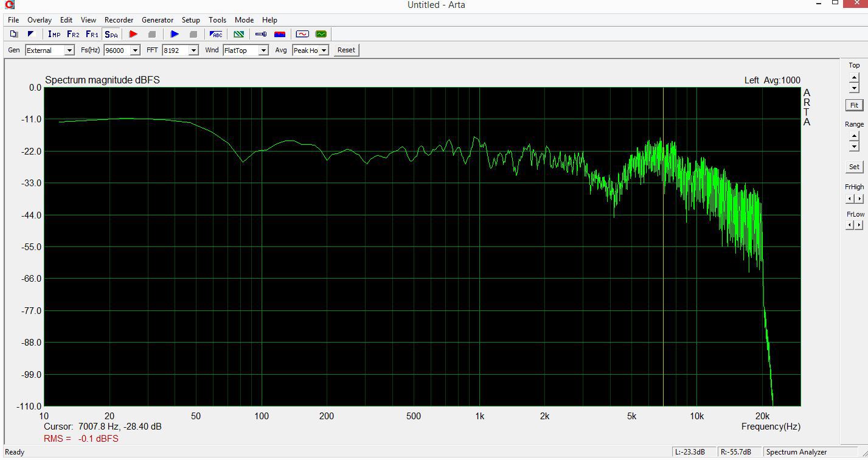Click the New file toolbar icon
The height and width of the screenshot is (460, 868).
click(x=14, y=34)
